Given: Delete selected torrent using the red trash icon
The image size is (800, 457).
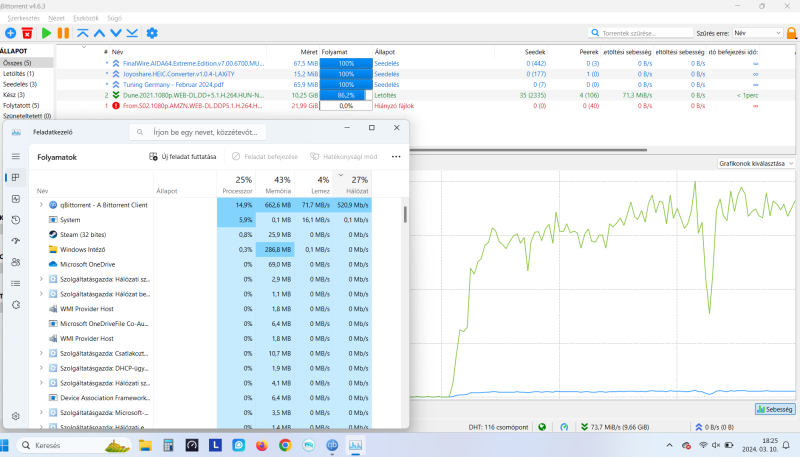Looking at the screenshot, I should click(x=27, y=33).
